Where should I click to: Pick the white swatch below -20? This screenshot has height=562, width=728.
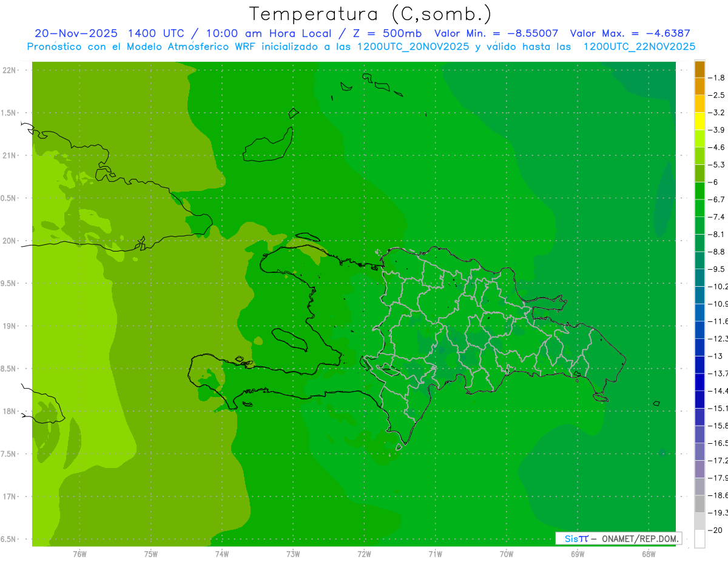(x=699, y=539)
